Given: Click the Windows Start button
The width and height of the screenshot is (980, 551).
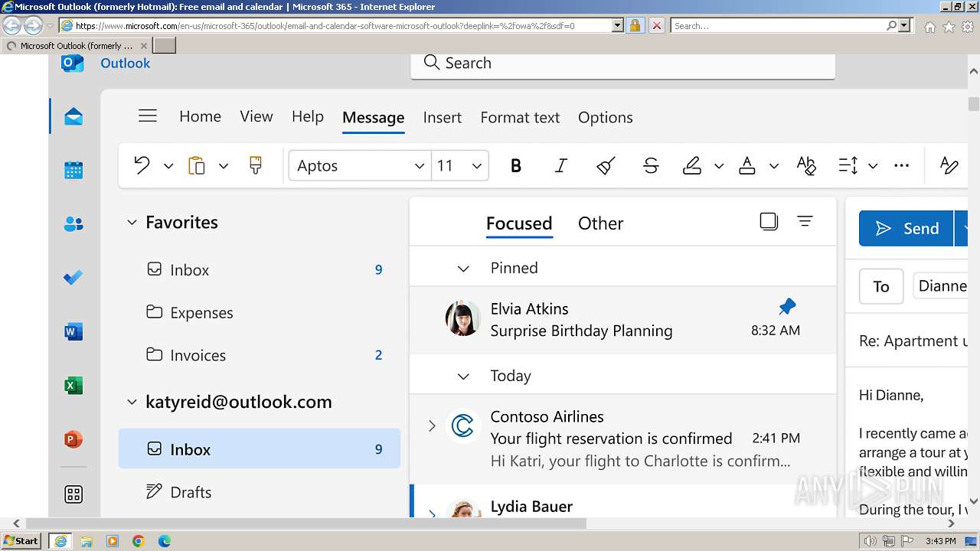Looking at the screenshot, I should tap(21, 541).
